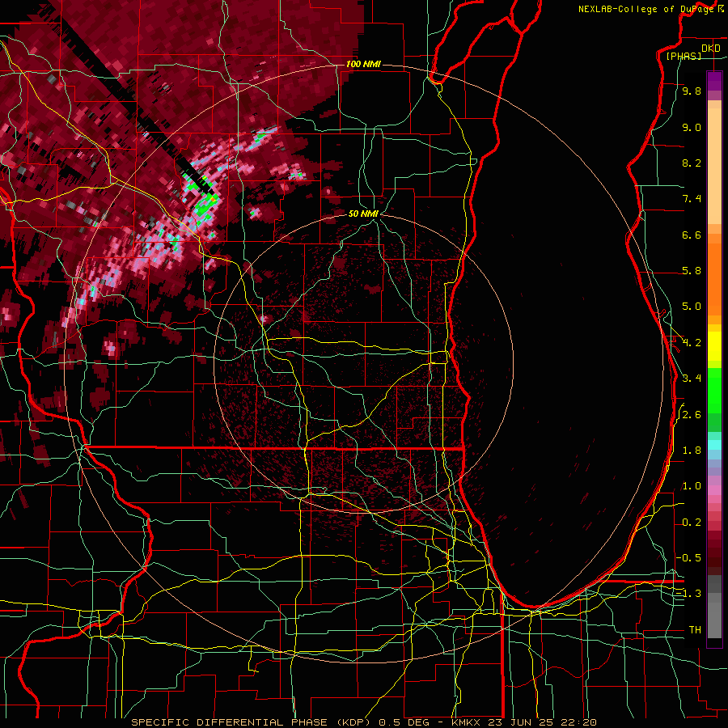Select the 100 NMI range ring label

pyautogui.click(x=363, y=64)
